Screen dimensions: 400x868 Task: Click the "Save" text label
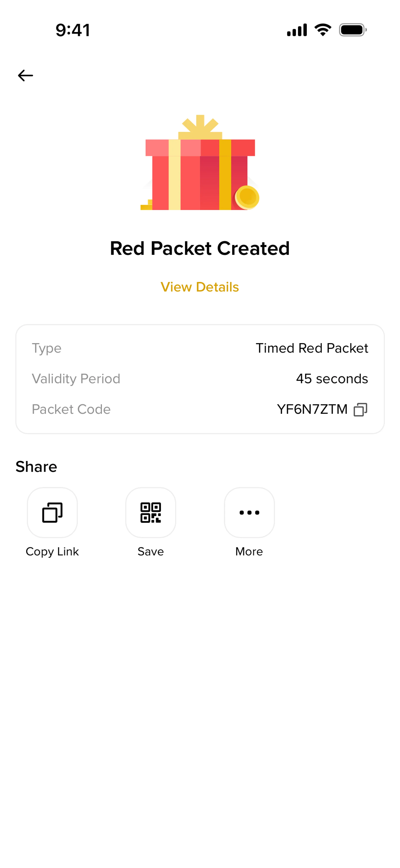(150, 552)
